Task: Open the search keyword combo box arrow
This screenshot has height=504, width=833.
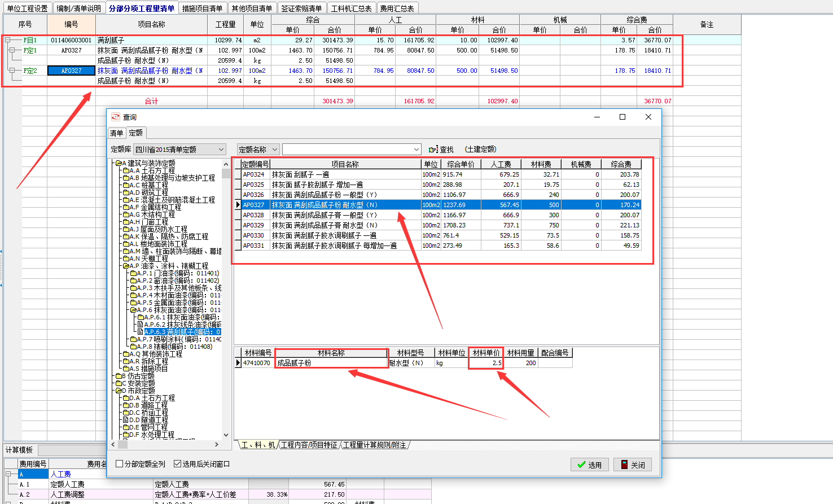Action: click(417, 150)
